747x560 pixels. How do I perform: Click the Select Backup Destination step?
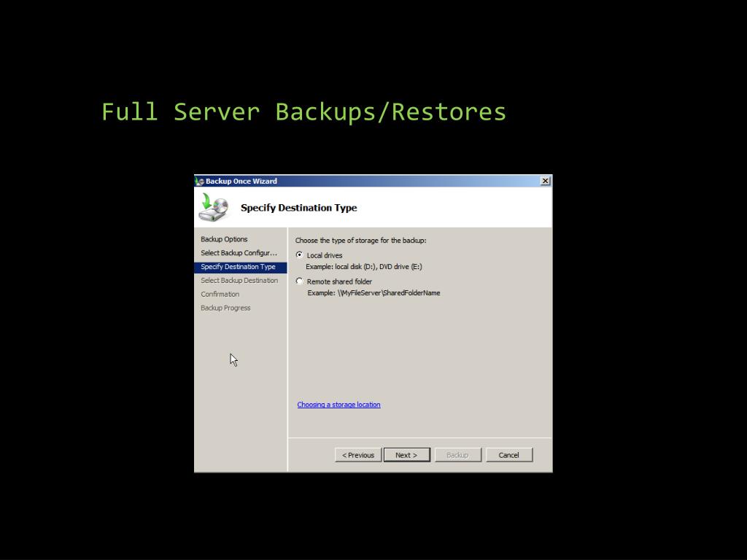[239, 281]
